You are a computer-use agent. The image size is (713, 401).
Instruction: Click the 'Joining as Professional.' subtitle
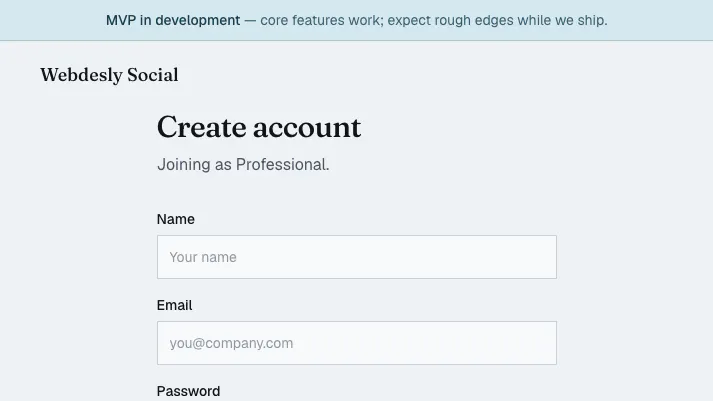pyautogui.click(x=243, y=165)
